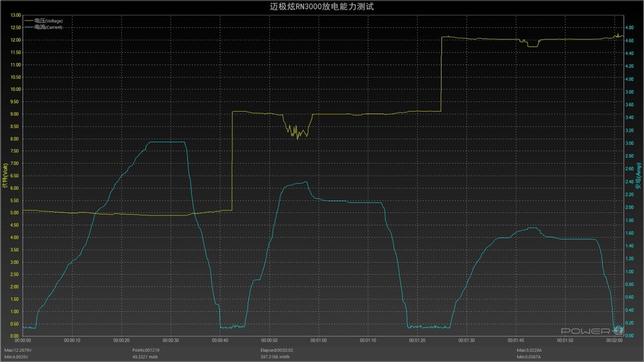Click the 00:00:20 time axis tick
This screenshot has width=644, height=362.
tap(121, 340)
